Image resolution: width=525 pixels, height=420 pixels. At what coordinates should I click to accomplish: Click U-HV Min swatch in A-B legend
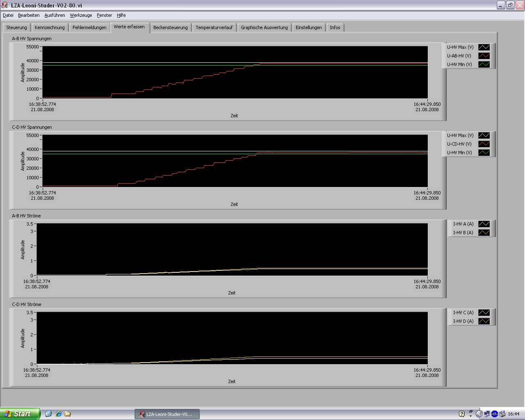(484, 64)
